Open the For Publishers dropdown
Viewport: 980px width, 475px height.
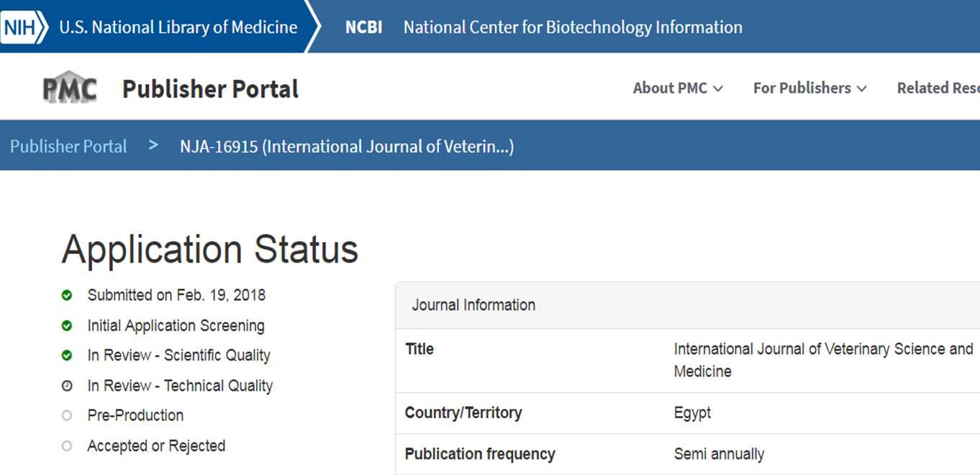point(809,88)
